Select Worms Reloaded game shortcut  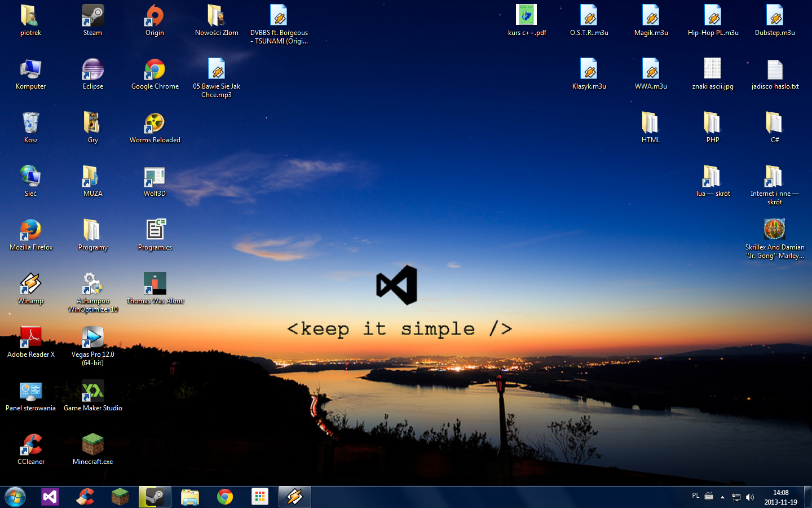[155, 124]
